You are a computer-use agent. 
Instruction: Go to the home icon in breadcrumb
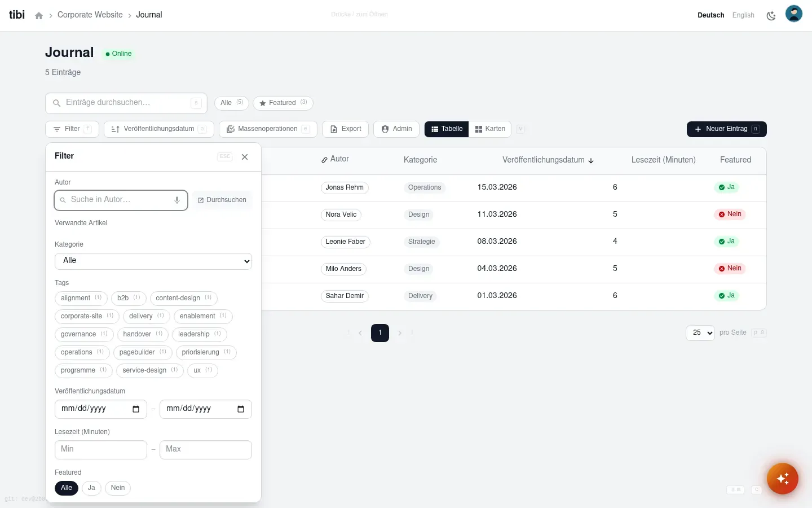pyautogui.click(x=39, y=15)
